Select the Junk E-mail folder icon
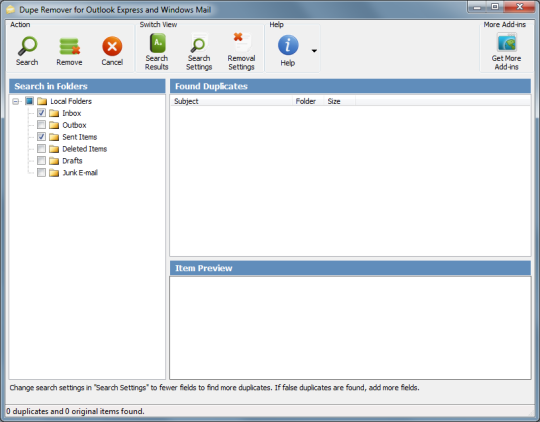This screenshot has height=422, width=540. (54, 173)
